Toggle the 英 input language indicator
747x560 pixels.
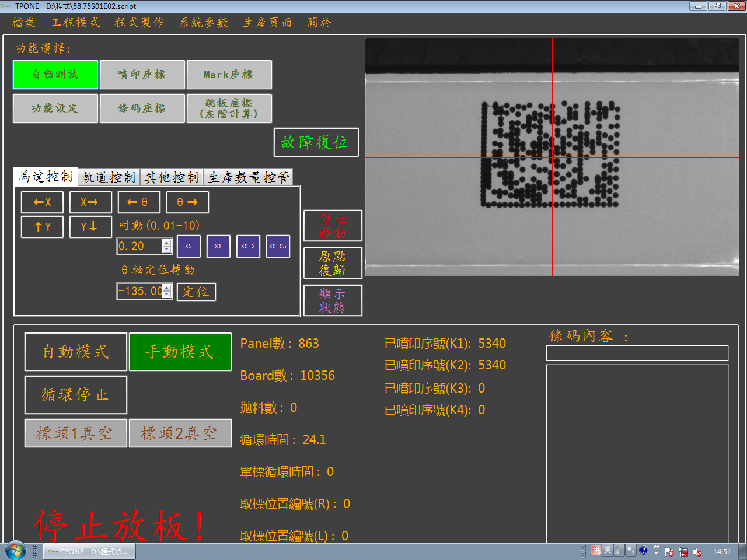pyautogui.click(x=608, y=550)
